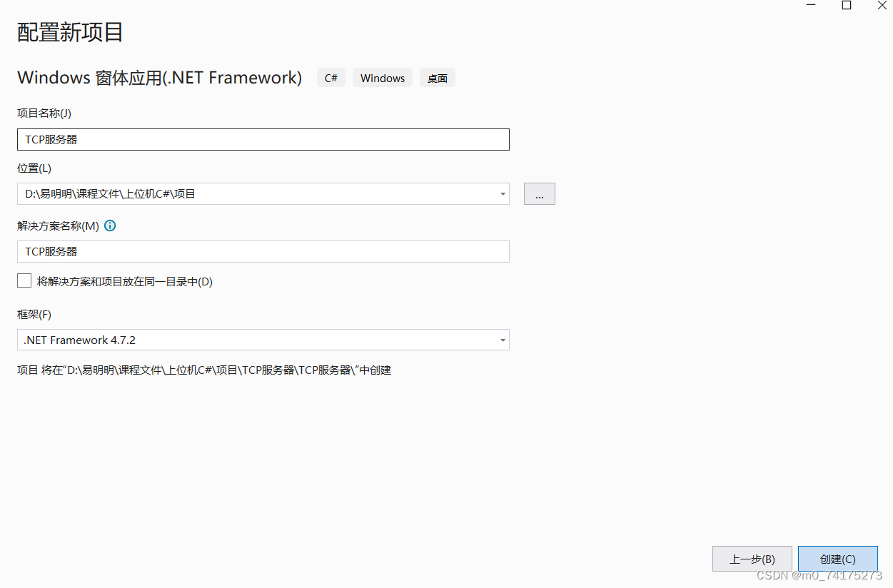Click the Windows 窗体应用(.NET Framework) heading
893x588 pixels.
(x=158, y=78)
